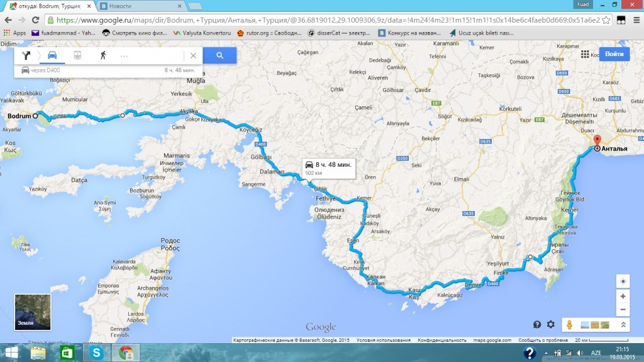The height and width of the screenshot is (362, 644).
Task: Expand the imagery panel chevrons
Action: click(x=623, y=325)
